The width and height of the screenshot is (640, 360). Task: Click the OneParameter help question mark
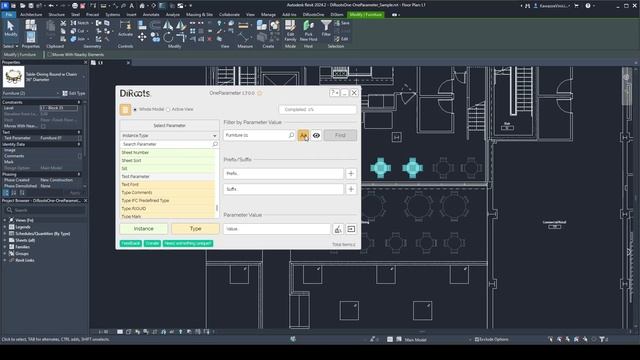pos(334,93)
